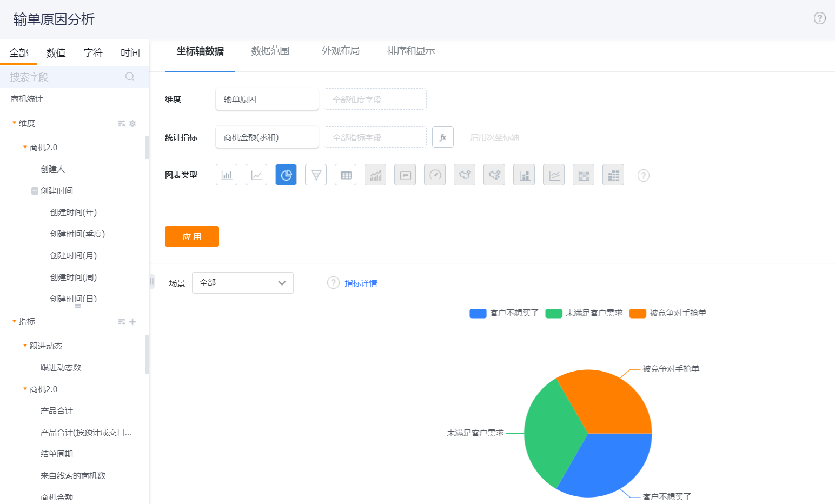The image size is (835, 504).
Task: Collapse the 跟进动态 group
Action: click(25, 346)
